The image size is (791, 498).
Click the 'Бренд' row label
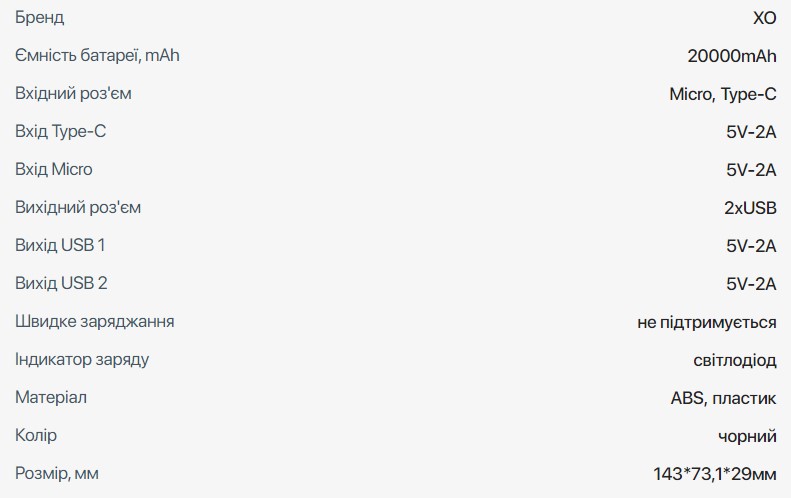pyautogui.click(x=39, y=18)
